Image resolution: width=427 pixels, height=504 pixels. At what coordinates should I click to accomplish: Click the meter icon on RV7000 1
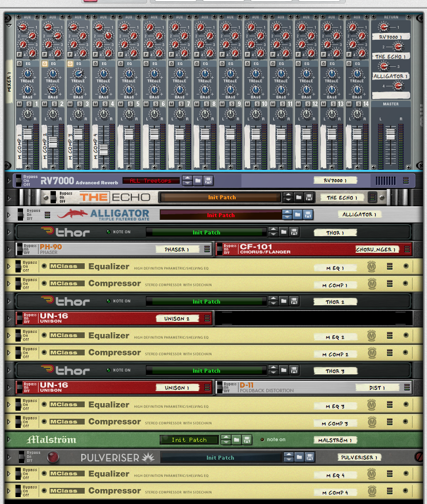click(406, 181)
